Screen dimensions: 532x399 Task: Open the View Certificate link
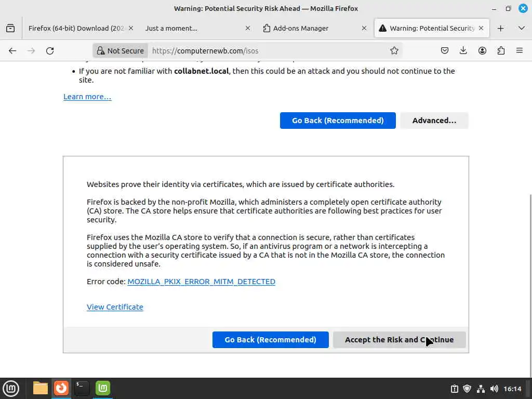coord(115,307)
